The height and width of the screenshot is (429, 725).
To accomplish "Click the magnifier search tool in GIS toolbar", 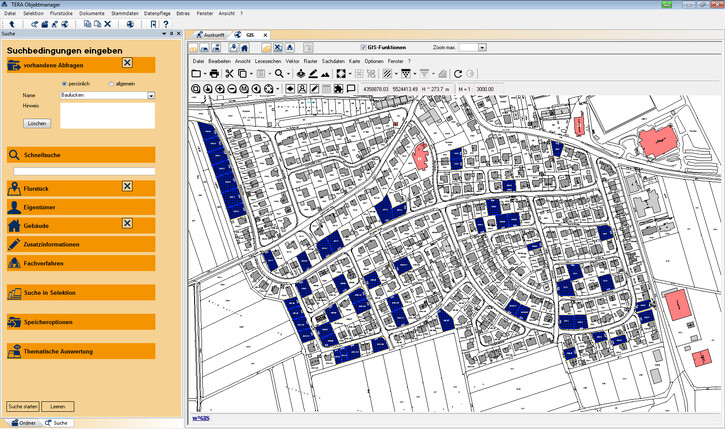I will (x=281, y=74).
